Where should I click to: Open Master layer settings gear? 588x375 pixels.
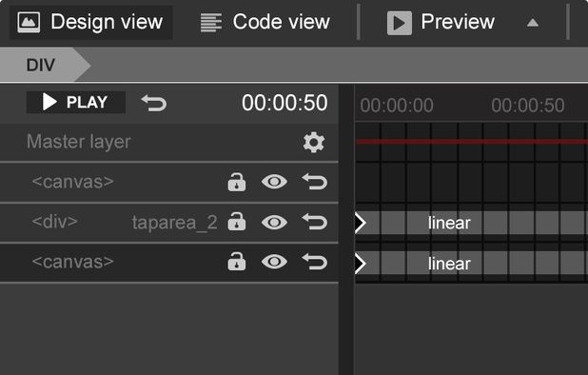pos(313,142)
